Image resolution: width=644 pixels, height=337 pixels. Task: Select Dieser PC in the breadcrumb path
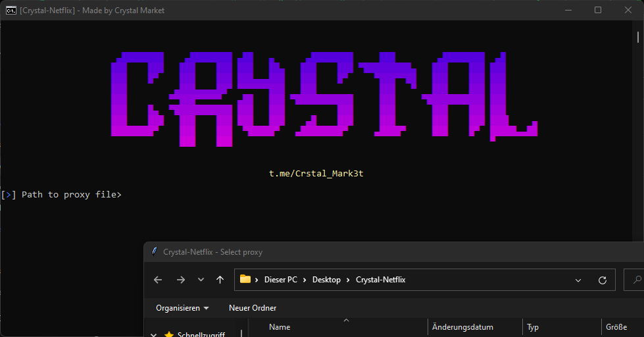coord(280,280)
